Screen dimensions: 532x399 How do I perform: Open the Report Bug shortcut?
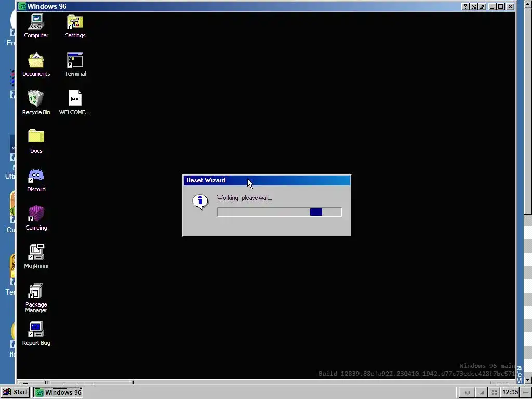[36, 334]
